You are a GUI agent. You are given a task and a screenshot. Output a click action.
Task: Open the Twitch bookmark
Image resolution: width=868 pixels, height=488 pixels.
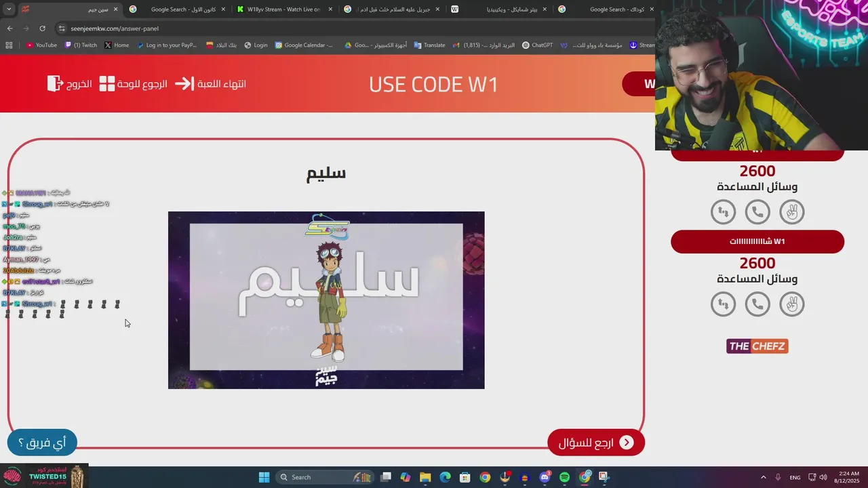81,45
